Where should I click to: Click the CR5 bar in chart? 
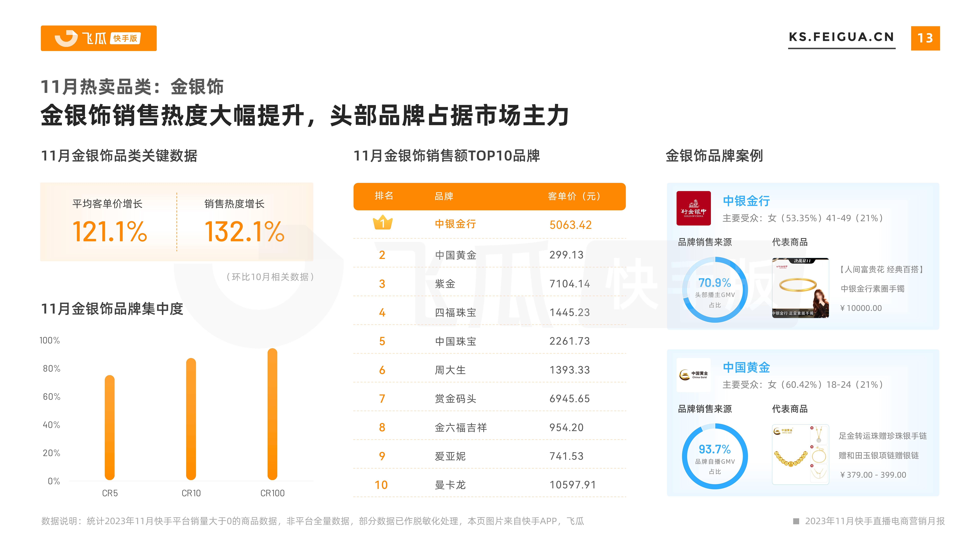point(110,427)
